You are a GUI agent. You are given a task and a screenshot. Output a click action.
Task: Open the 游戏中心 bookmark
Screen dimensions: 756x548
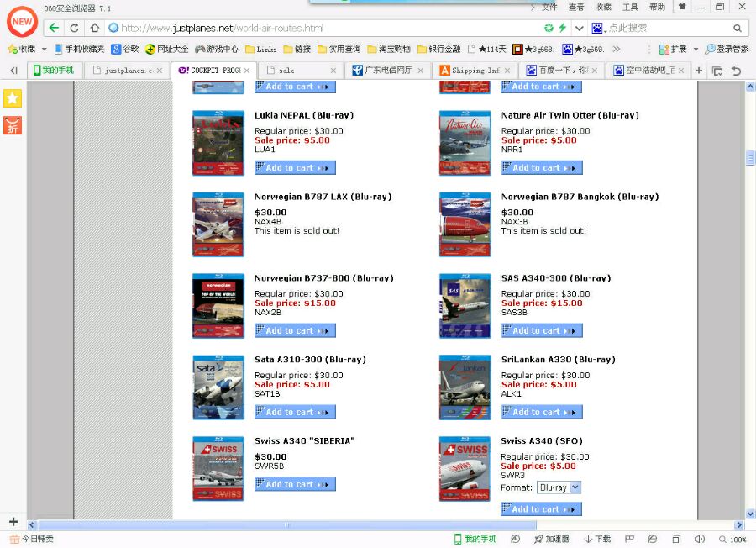coord(217,49)
